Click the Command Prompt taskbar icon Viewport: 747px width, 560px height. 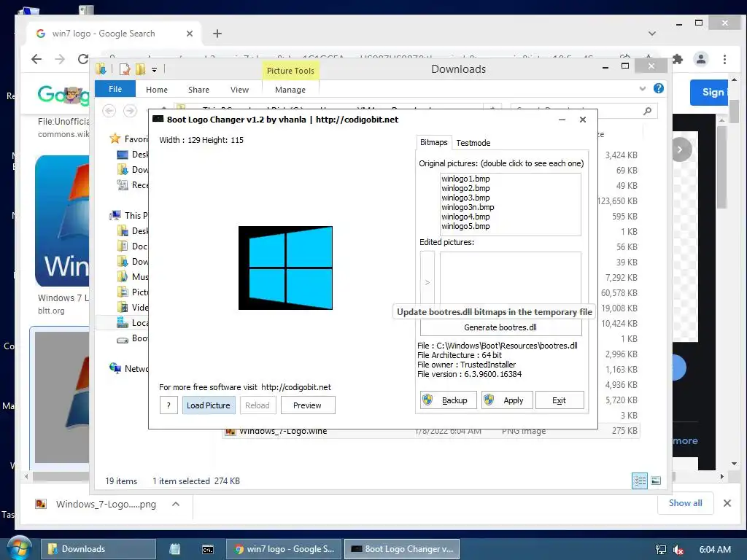(x=208, y=549)
